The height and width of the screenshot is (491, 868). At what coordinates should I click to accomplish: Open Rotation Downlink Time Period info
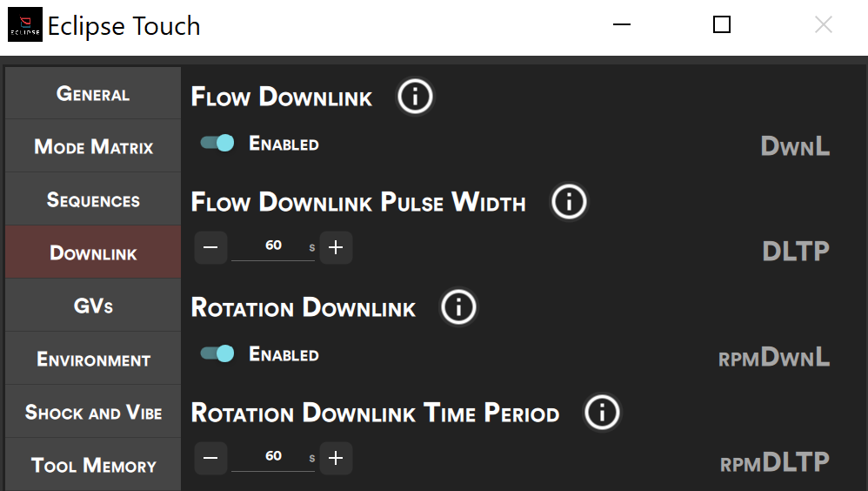(x=602, y=413)
